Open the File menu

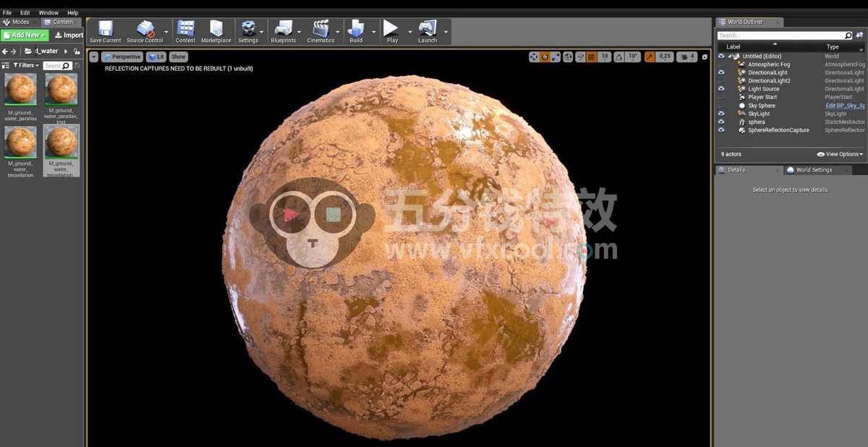[x=7, y=12]
